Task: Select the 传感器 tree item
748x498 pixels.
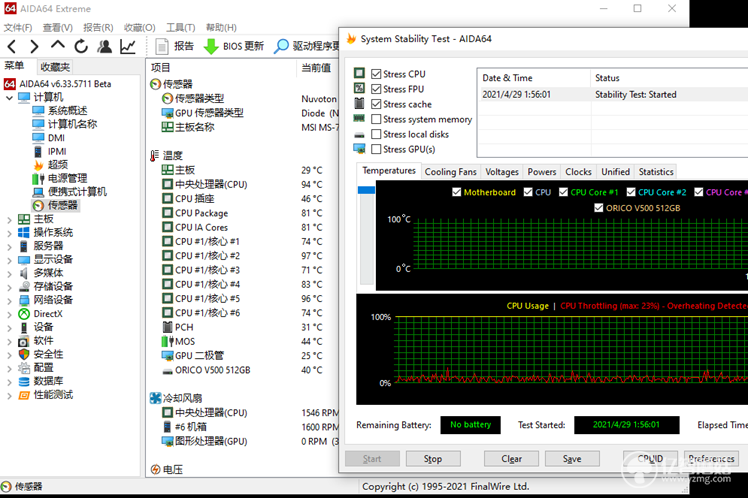Action: click(x=62, y=205)
